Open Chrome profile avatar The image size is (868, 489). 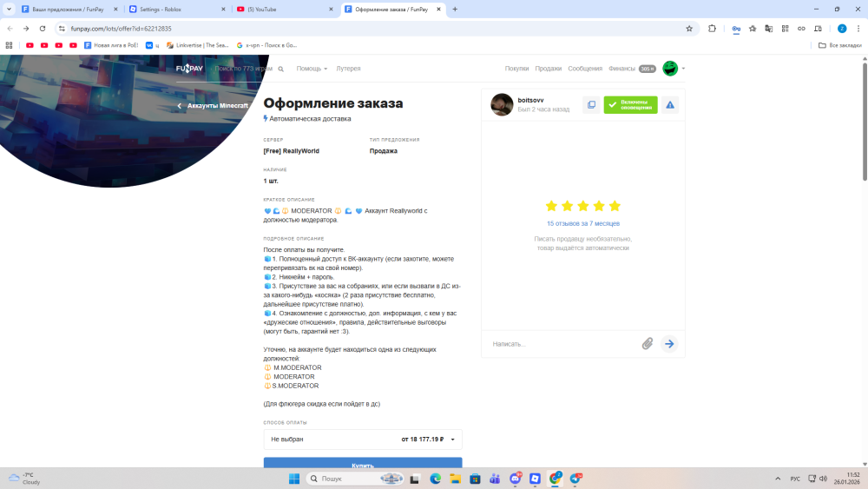(x=842, y=29)
